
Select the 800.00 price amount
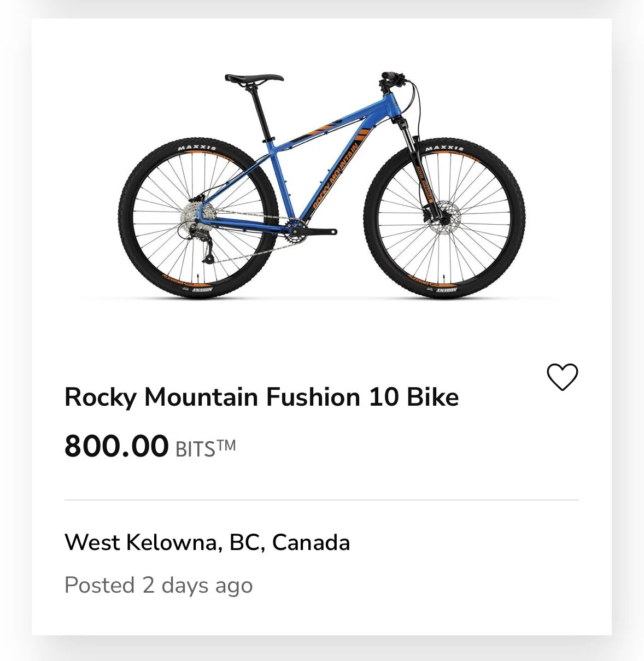(x=116, y=446)
